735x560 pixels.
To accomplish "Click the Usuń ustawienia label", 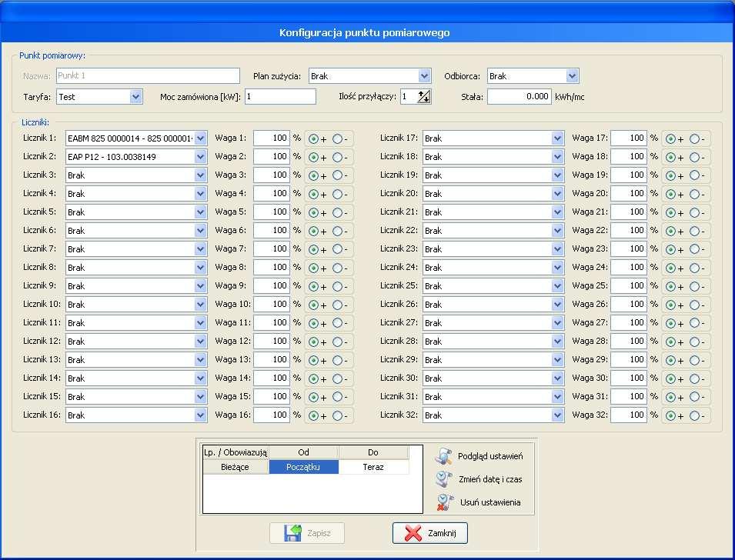I will coord(490,502).
